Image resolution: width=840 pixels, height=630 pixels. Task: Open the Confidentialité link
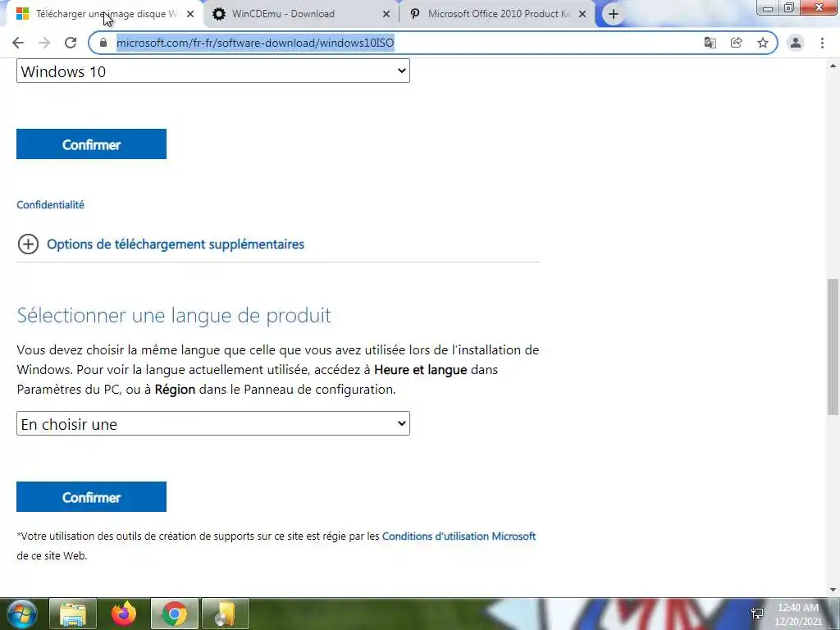[x=50, y=204]
